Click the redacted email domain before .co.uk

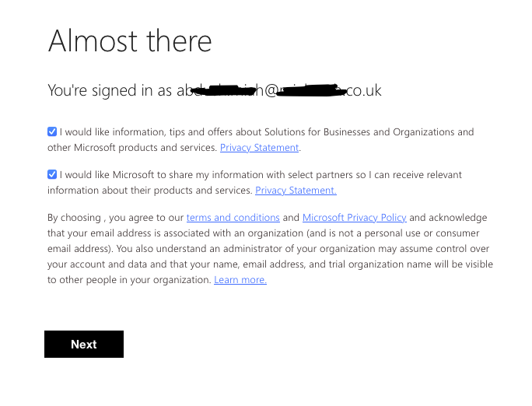(x=310, y=91)
